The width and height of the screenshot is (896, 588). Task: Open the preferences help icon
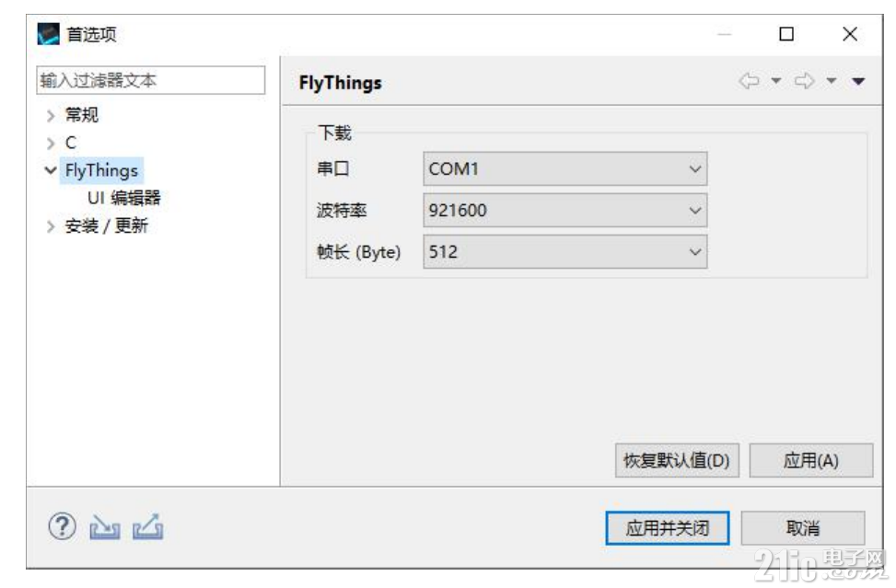(x=63, y=525)
